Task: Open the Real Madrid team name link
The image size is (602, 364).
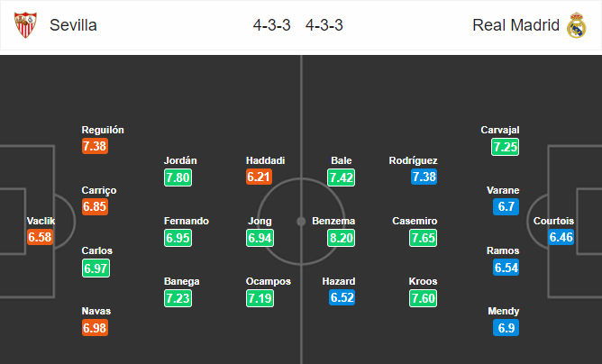Action: [515, 25]
